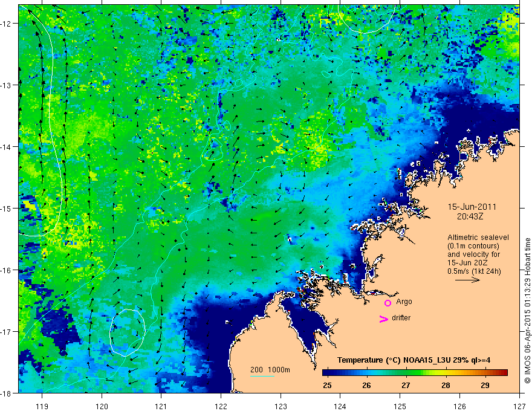Click the '0.5m/s (1kt 24h)' text
This screenshot has width=532, height=411.
tap(474, 271)
